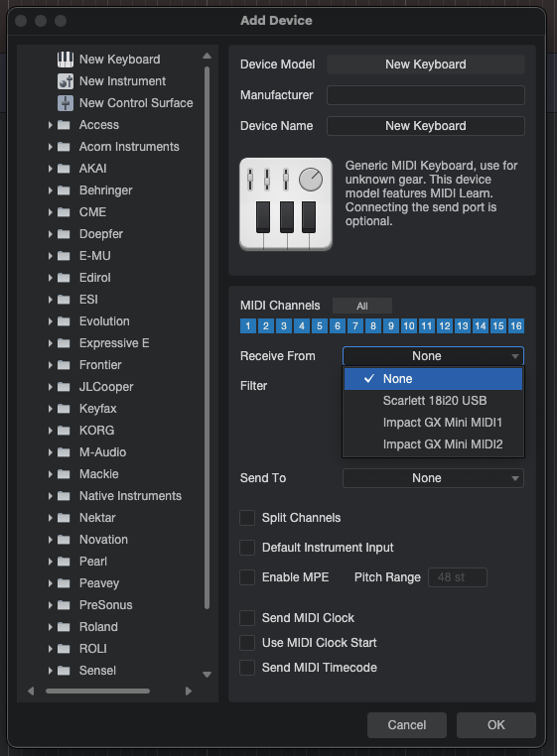Click the Pitch Range value field
The width and height of the screenshot is (557, 756).
point(458,577)
